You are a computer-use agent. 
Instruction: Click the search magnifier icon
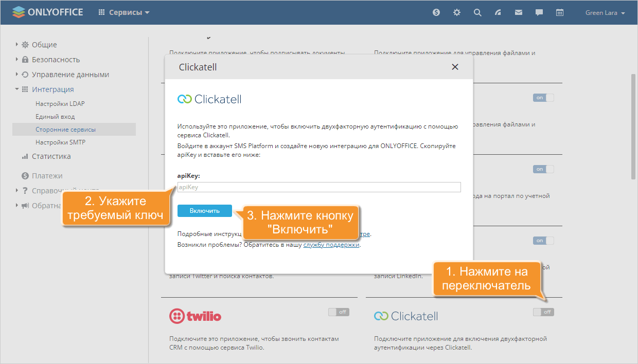coord(477,12)
